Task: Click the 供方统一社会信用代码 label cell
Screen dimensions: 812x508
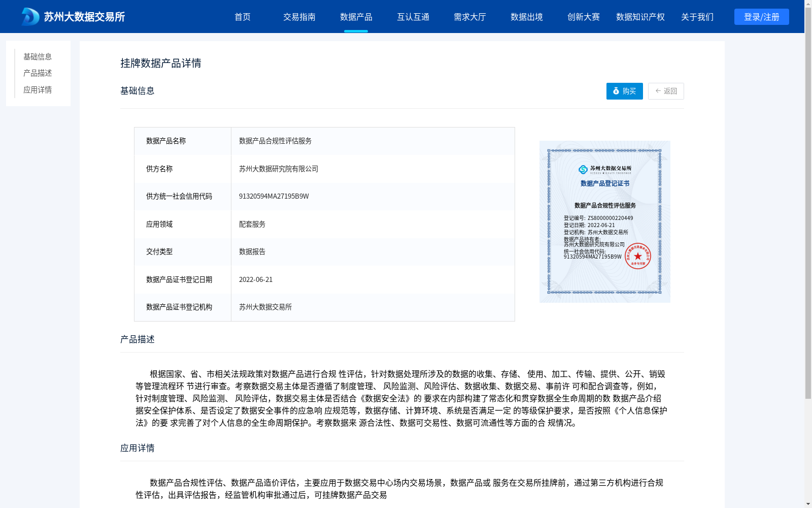Action: click(x=183, y=197)
